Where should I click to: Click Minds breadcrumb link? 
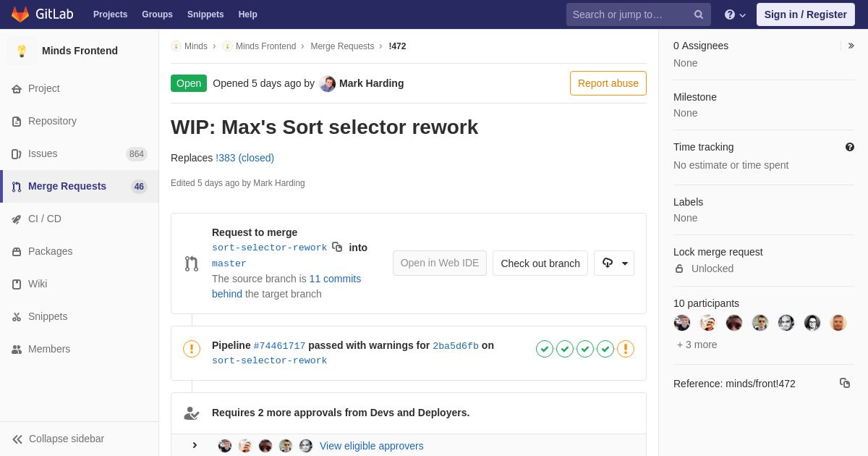pyautogui.click(x=196, y=46)
